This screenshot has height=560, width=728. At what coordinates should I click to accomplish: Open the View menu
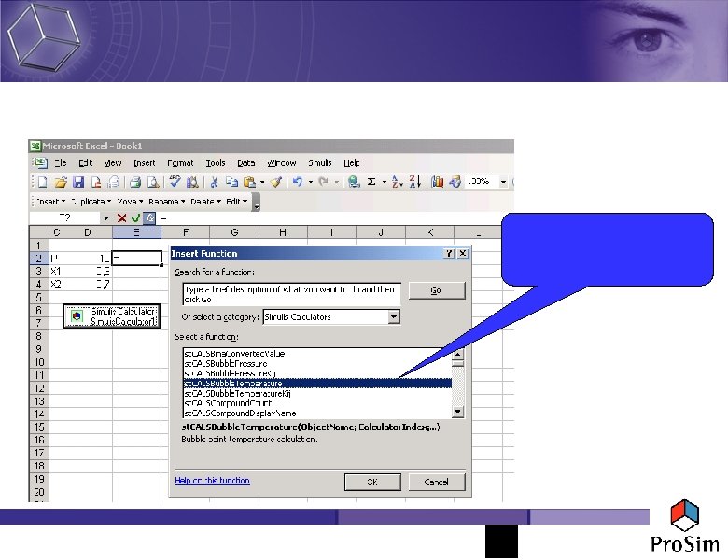[113, 163]
